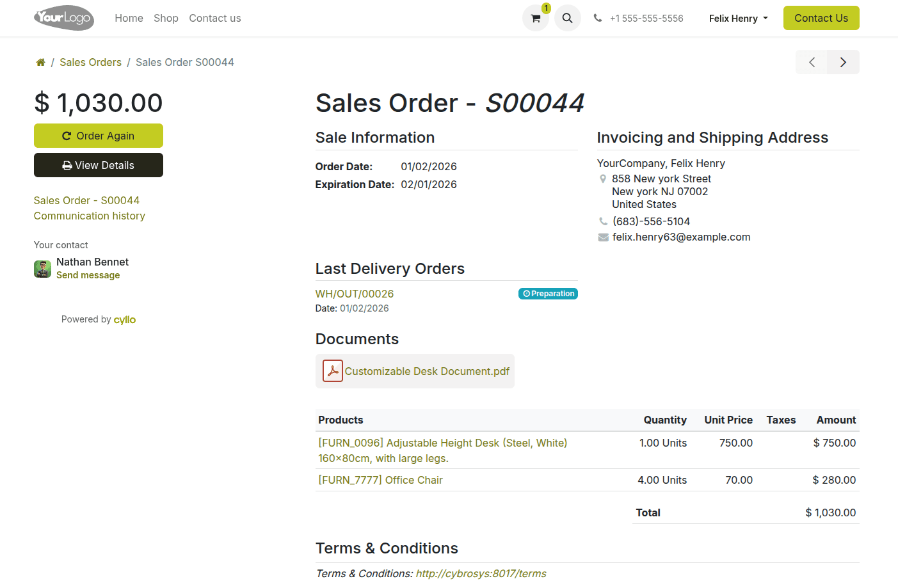Open the Home menu item

129,19
